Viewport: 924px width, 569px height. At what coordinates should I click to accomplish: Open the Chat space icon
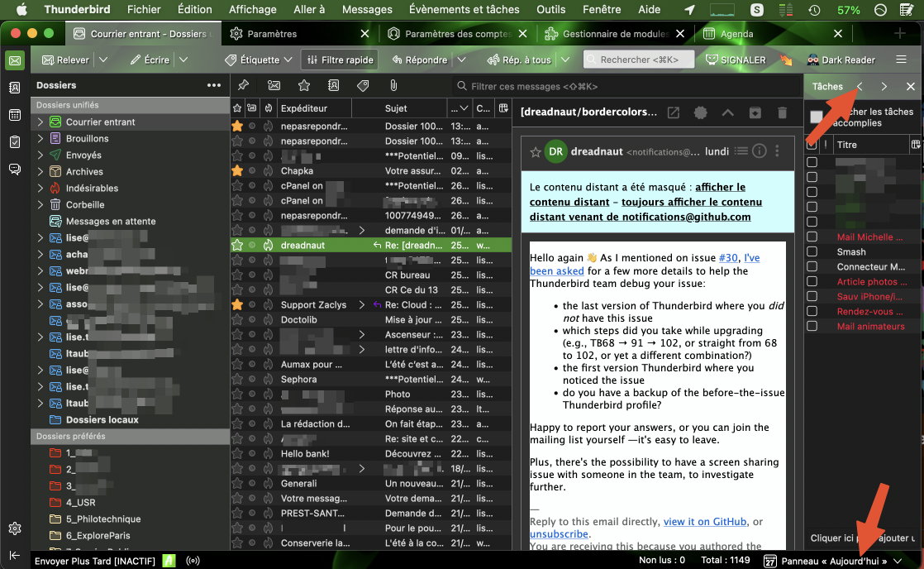14,169
